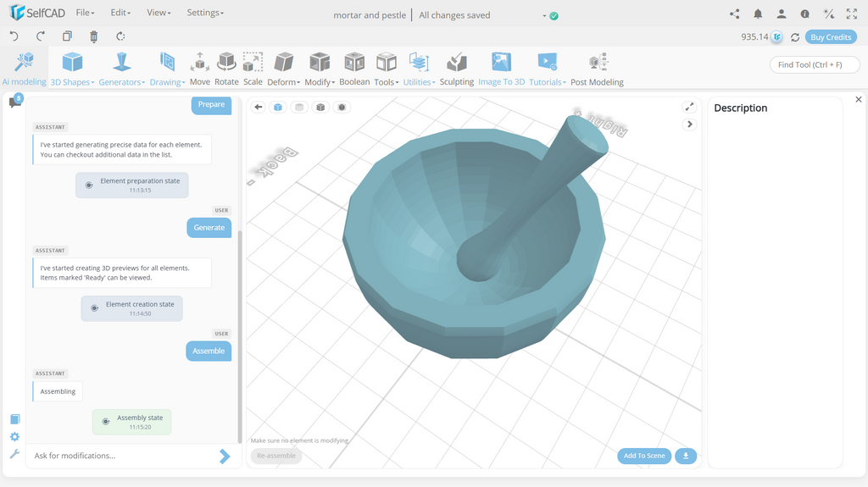Click the wrench icon in sidebar
Viewport: 868px width, 487px height.
click(15, 454)
